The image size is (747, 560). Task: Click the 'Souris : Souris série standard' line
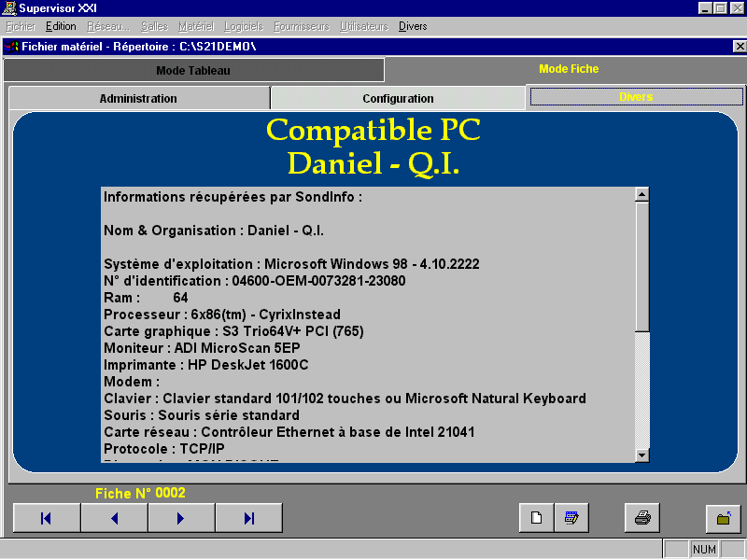pyautogui.click(x=202, y=415)
